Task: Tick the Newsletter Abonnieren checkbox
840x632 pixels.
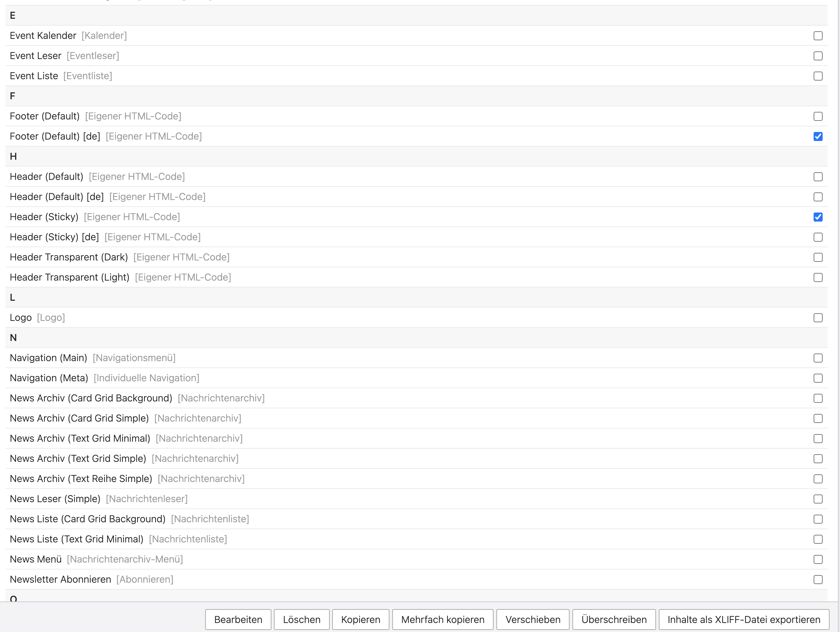Action: tap(818, 579)
